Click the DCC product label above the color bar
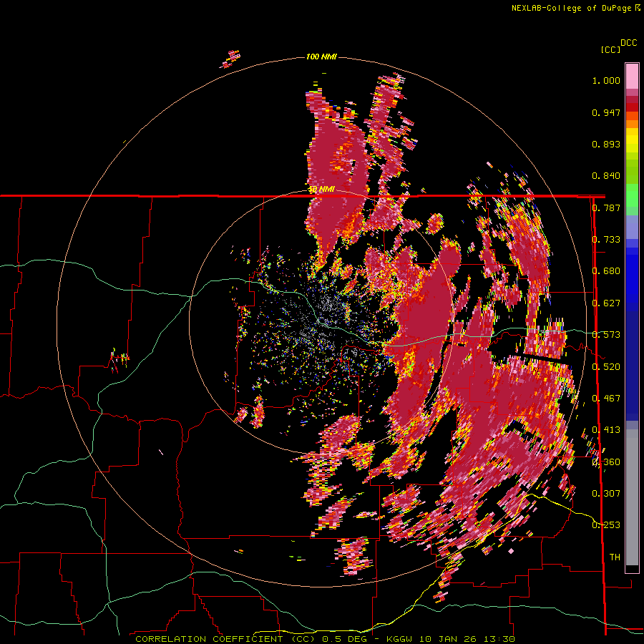Screen dimensions: 644x644 coord(629,43)
